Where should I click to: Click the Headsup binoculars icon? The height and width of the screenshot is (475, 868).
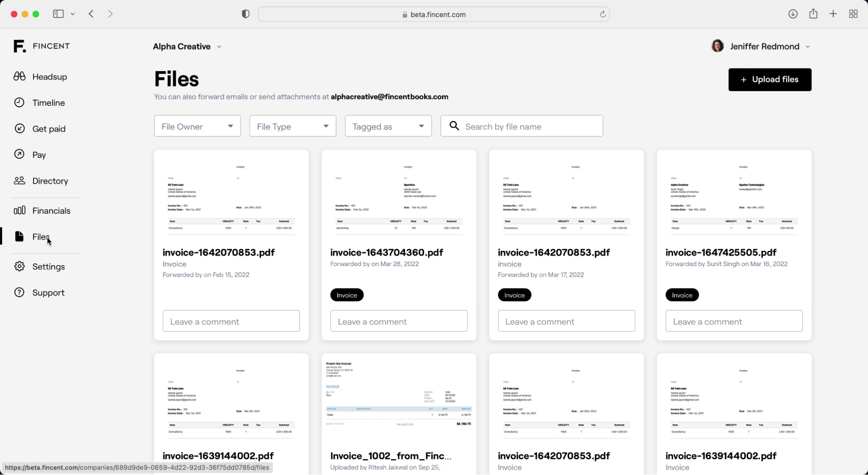coord(20,76)
